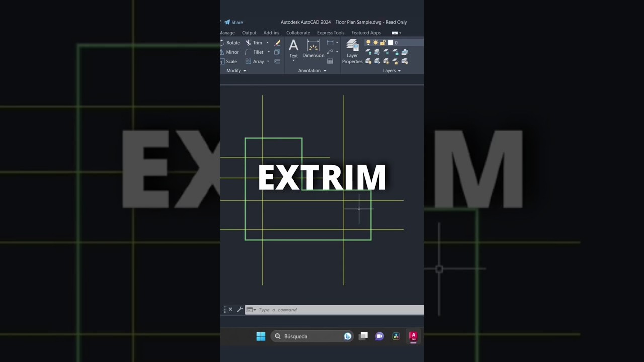Viewport: 644px width, 362px height.
Task: Click the layer Unlock icon
Action: pyautogui.click(x=396, y=61)
